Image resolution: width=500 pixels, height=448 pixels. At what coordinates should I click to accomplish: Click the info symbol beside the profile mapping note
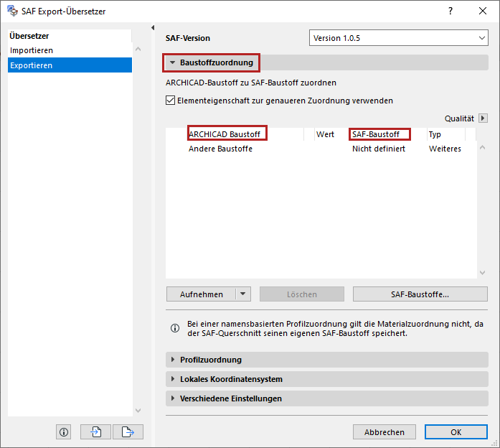(175, 328)
